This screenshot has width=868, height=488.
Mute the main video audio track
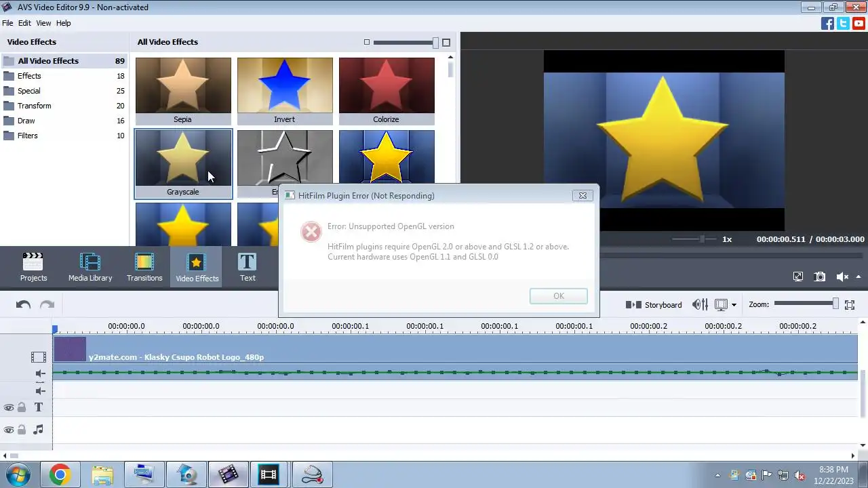(x=40, y=373)
